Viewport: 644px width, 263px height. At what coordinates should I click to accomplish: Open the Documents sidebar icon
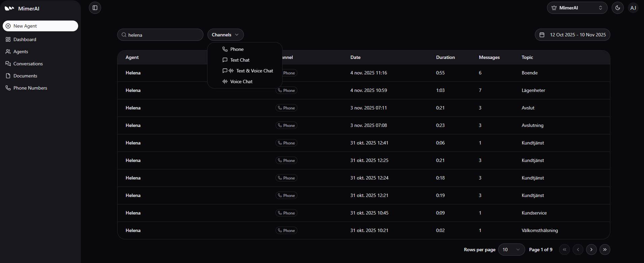coord(8,76)
